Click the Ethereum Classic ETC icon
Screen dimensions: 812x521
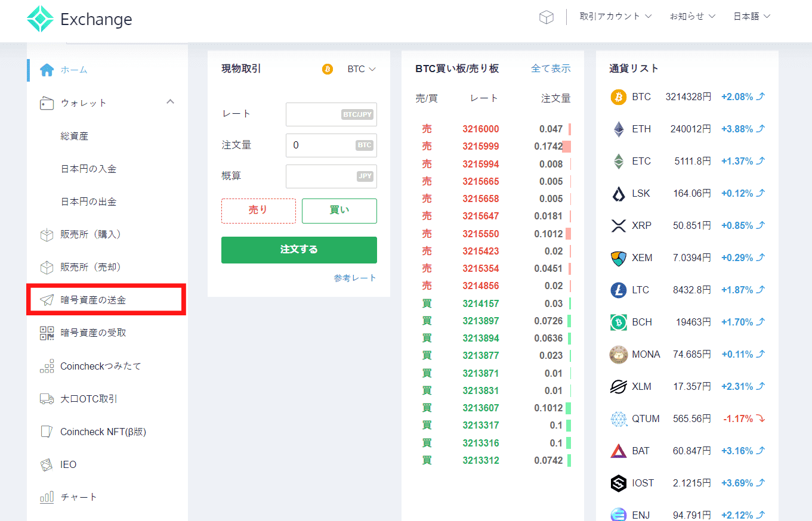click(619, 161)
